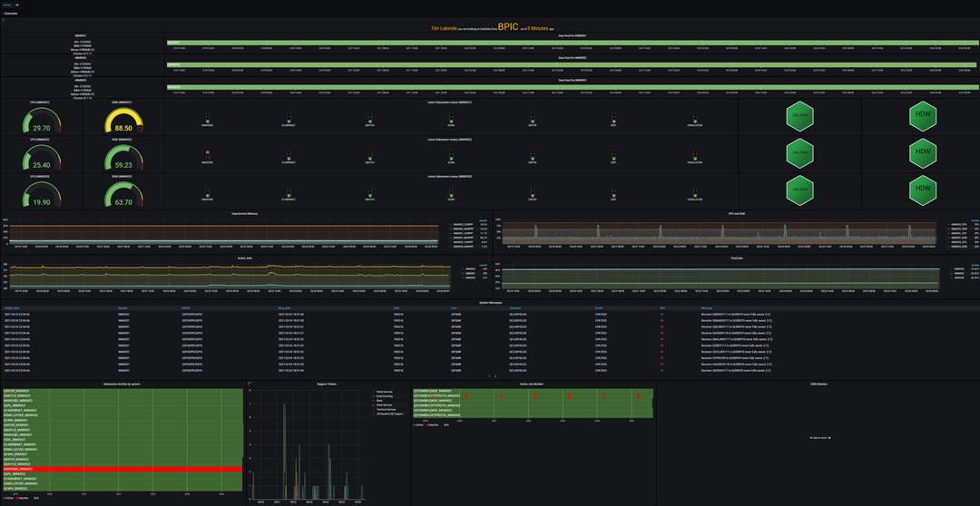Click the HDW hexagon in the top row
This screenshot has width=980, height=506.
click(923, 117)
